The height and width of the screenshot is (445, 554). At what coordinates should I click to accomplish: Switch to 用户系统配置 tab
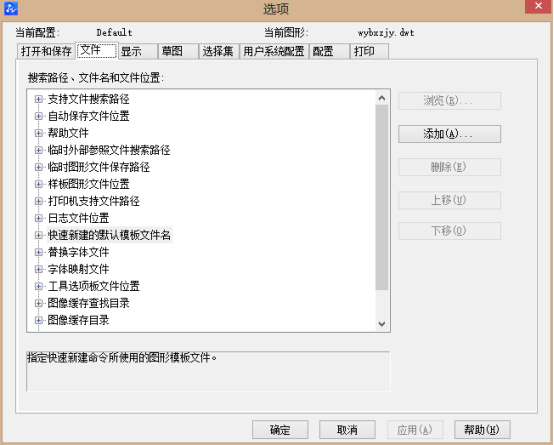click(274, 51)
